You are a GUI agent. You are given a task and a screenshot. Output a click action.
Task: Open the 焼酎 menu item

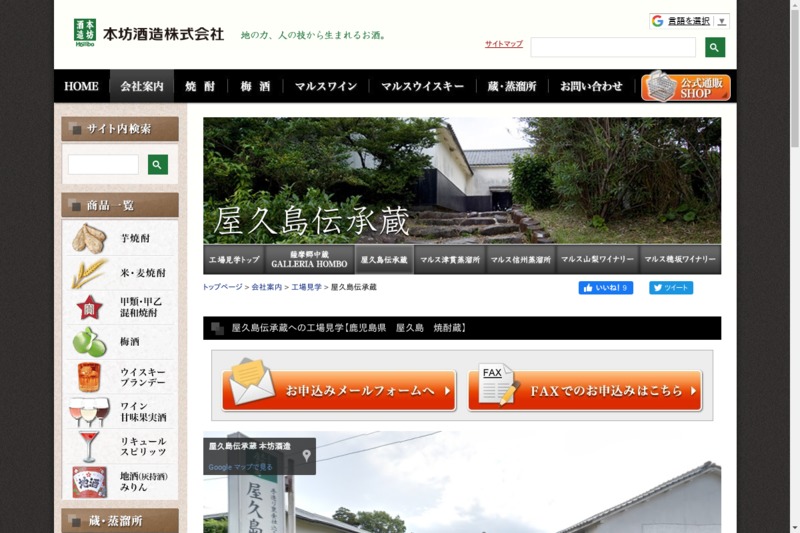coord(200,86)
